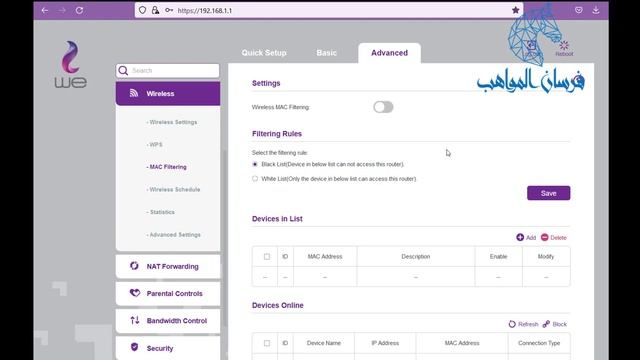Click the IP Address column header
This screenshot has height=360, width=640.
pyautogui.click(x=385, y=343)
